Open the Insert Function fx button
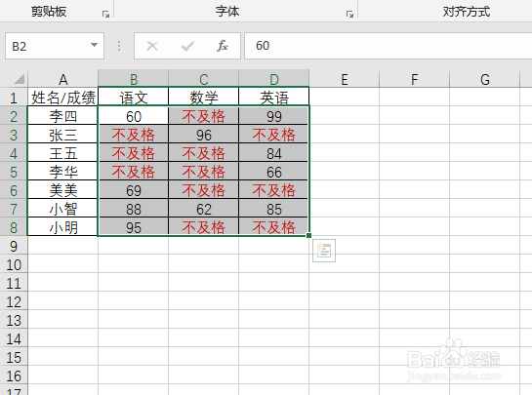 (223, 46)
